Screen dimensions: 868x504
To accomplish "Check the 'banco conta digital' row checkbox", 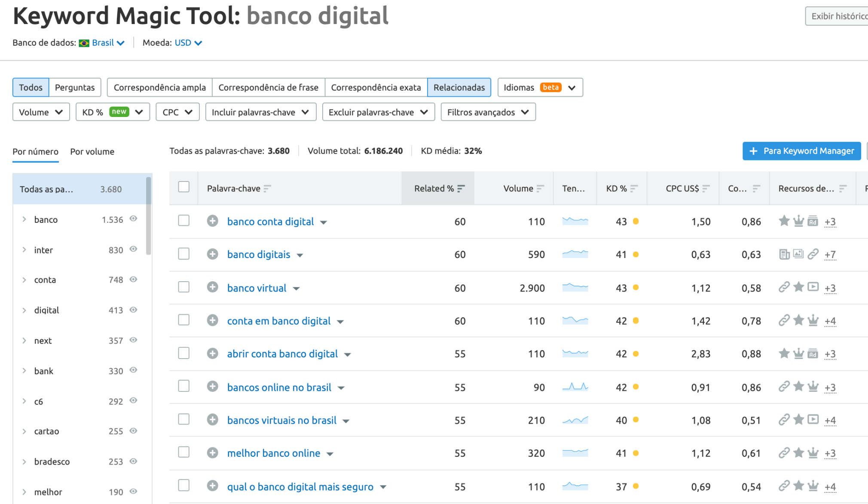I will pos(184,221).
